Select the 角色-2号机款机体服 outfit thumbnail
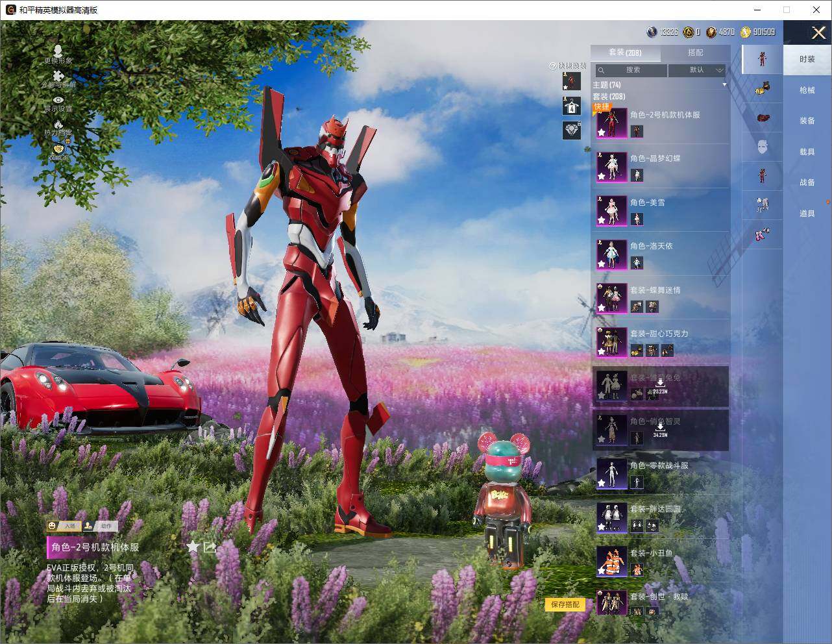 [x=611, y=123]
